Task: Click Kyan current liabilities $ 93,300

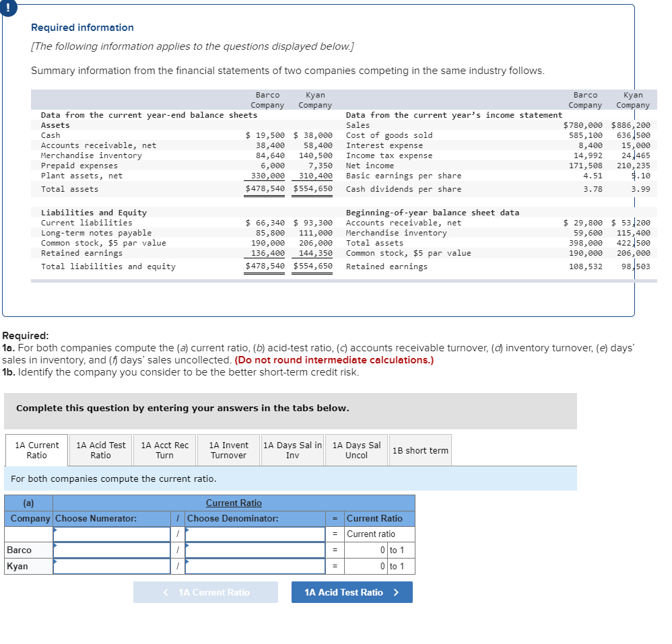Action: click(313, 223)
